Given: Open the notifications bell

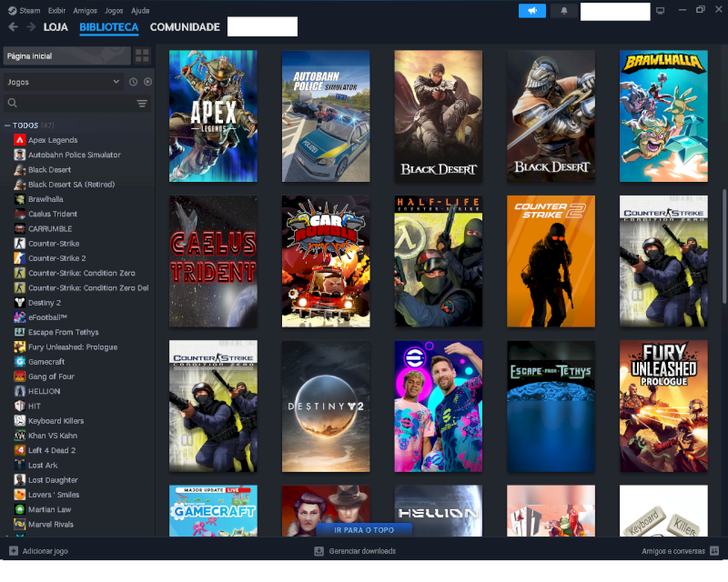Looking at the screenshot, I should pos(563,11).
